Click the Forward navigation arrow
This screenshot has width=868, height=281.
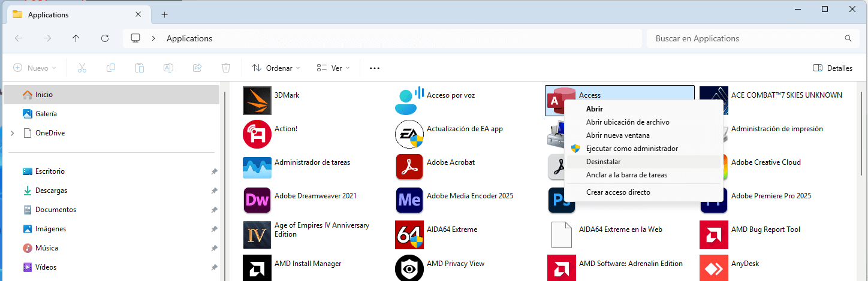pyautogui.click(x=47, y=38)
